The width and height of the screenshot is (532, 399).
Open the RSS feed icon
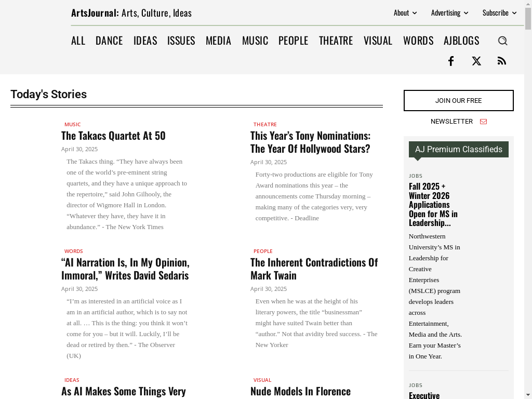502,61
